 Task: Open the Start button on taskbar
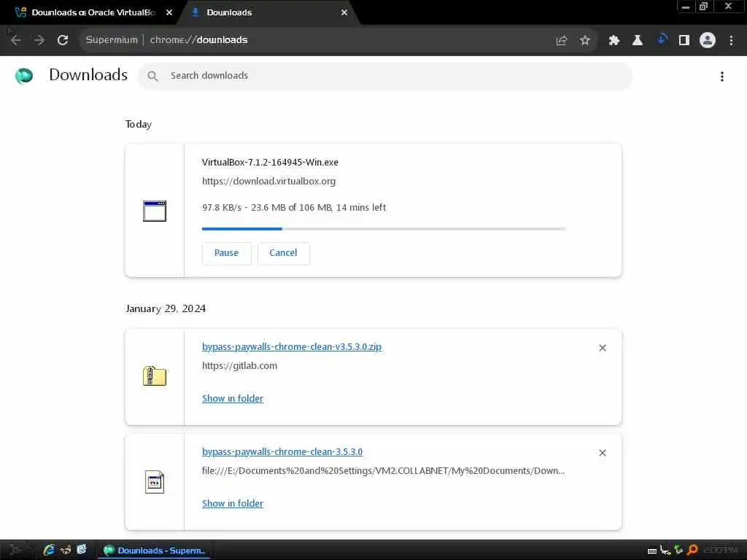click(15, 551)
